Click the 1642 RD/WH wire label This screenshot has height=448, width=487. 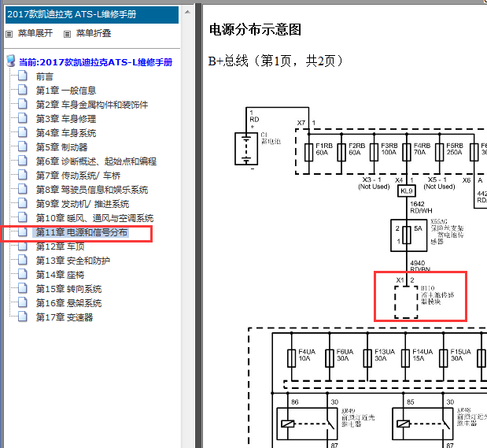tap(421, 207)
